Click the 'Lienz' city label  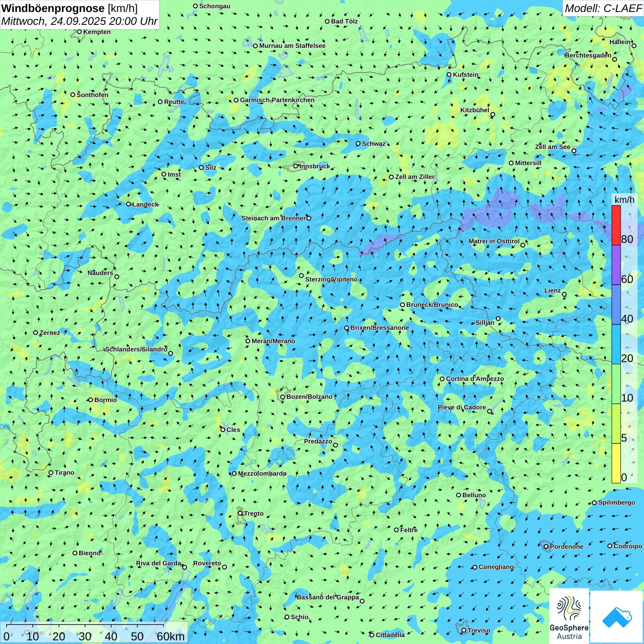click(x=552, y=290)
